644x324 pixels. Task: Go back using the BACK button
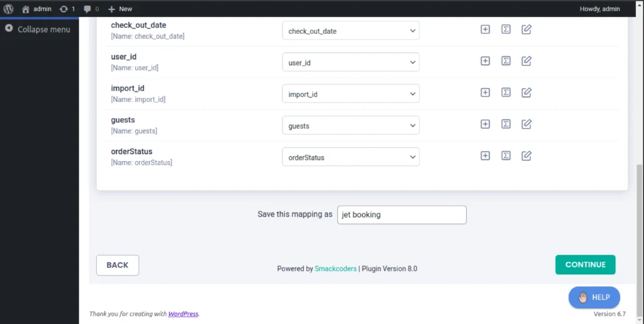click(x=118, y=265)
